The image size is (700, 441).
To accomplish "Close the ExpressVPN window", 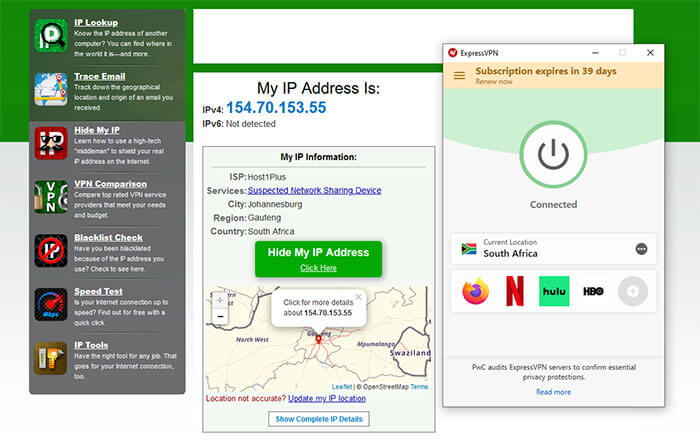I will [650, 53].
